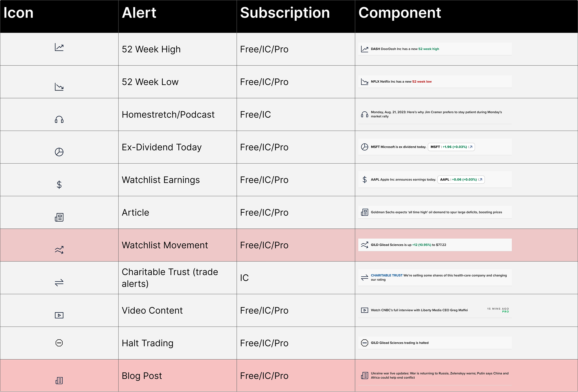Image resolution: width=578 pixels, height=392 pixels.
Task: Open the AAPL +0.06 ticker chip
Action: 461,180
